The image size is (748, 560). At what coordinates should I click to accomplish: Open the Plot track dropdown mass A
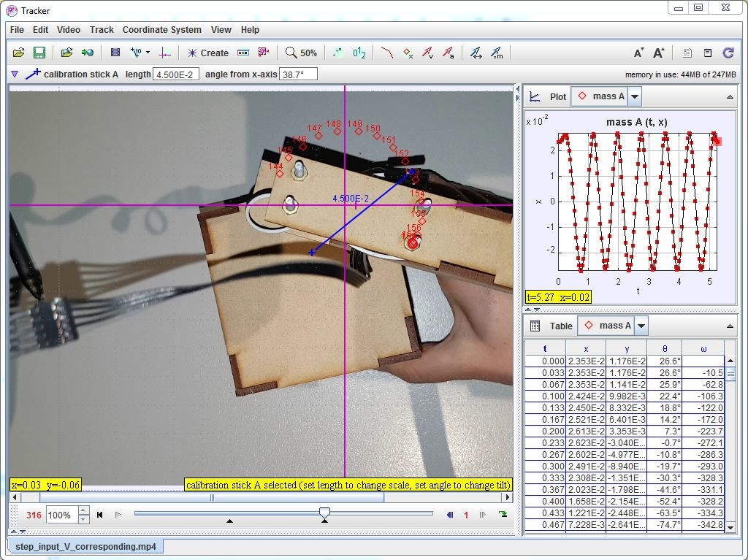point(606,96)
